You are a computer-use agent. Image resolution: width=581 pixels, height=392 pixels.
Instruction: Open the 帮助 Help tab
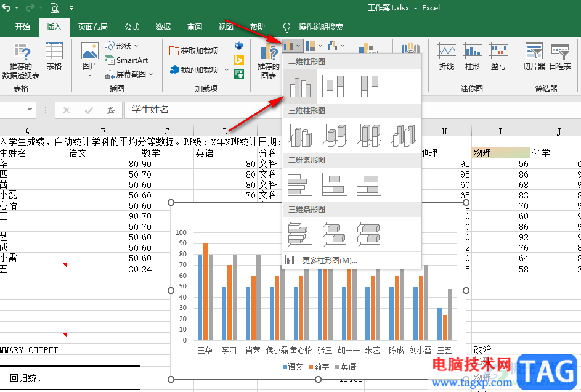[x=257, y=27]
